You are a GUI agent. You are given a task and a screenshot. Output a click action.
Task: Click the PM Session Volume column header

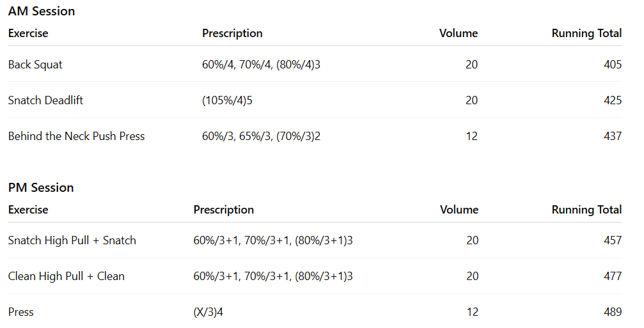[459, 210]
